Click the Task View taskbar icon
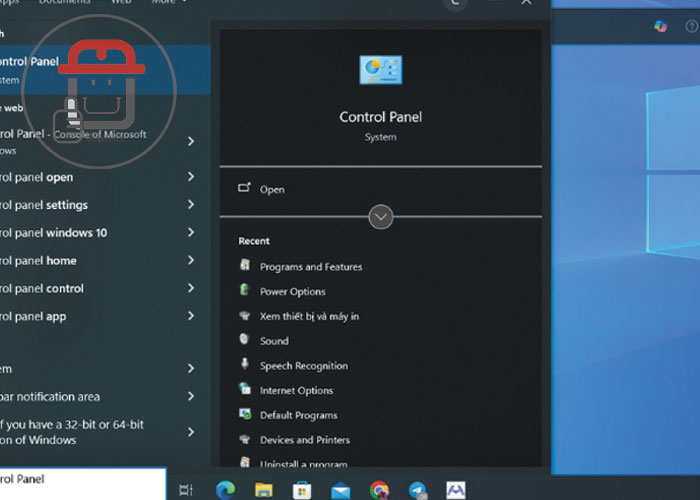 click(x=186, y=490)
